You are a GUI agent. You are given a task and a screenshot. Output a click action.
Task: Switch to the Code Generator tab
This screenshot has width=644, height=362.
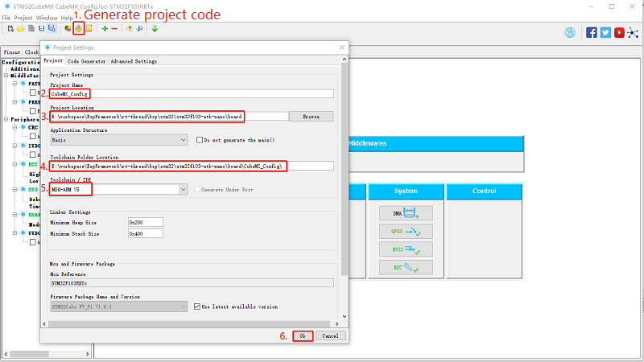click(87, 61)
